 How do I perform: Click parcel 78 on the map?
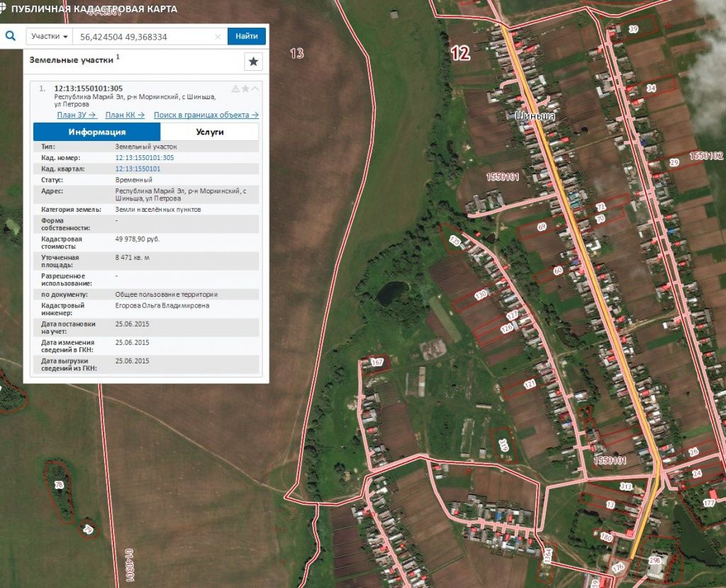pos(59,485)
